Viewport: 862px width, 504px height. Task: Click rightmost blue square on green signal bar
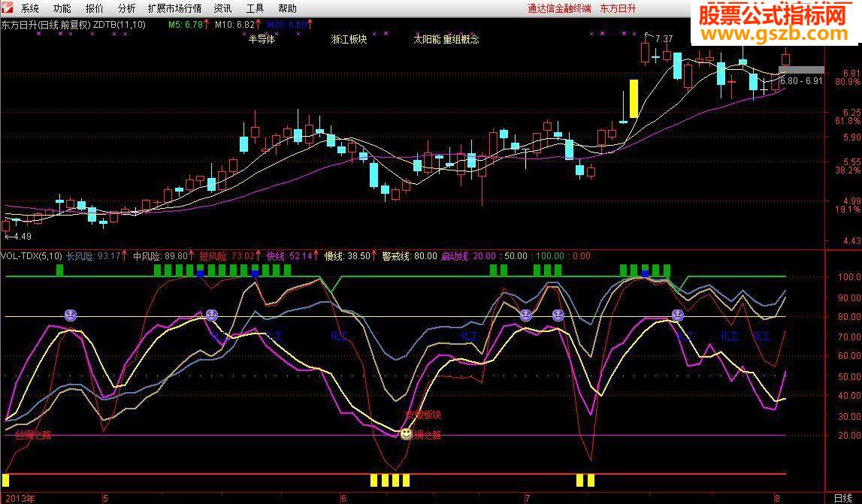tap(646, 273)
